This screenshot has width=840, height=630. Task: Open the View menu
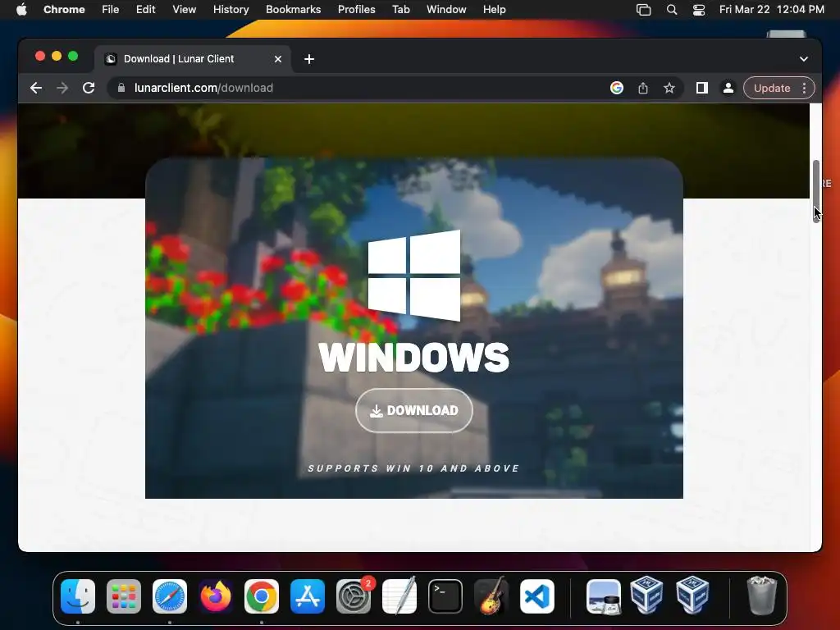[185, 9]
